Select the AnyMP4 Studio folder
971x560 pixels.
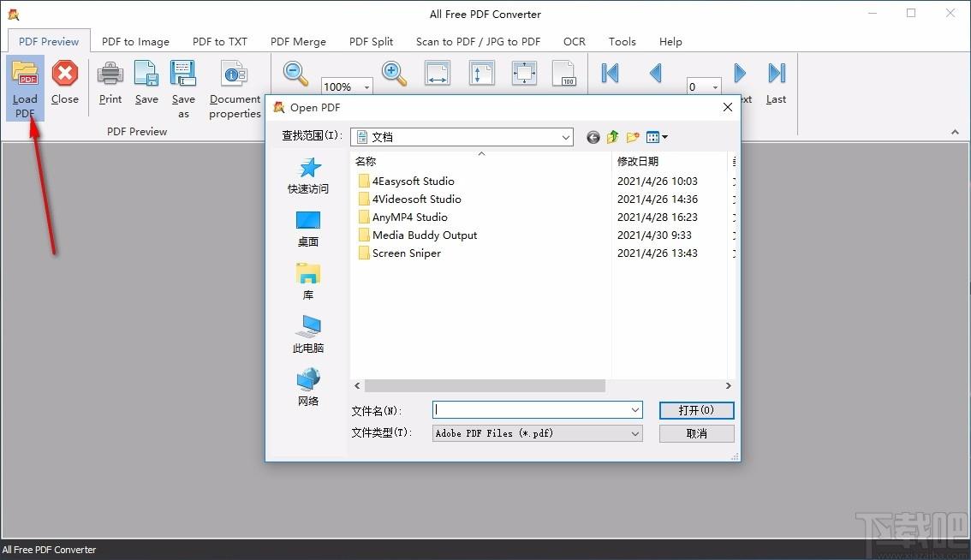(x=403, y=217)
